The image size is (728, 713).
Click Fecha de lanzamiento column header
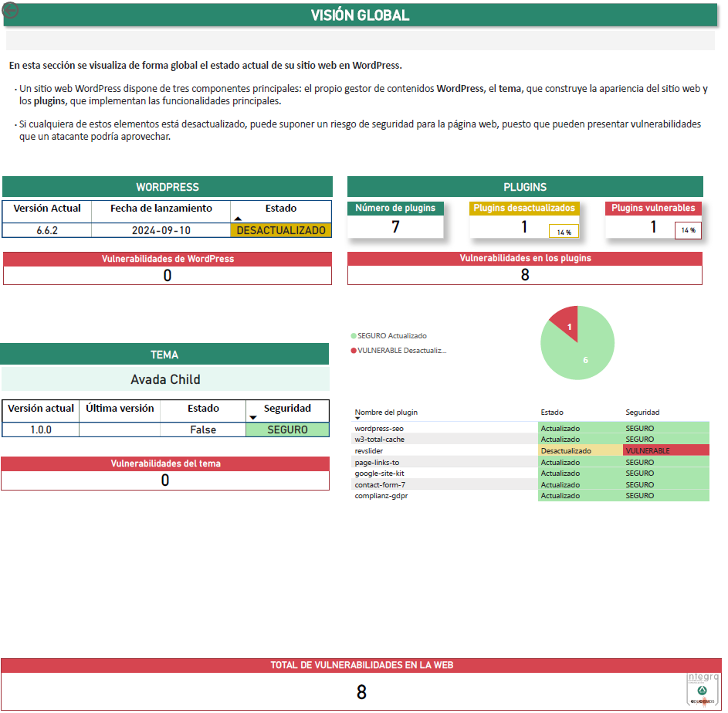pos(161,209)
